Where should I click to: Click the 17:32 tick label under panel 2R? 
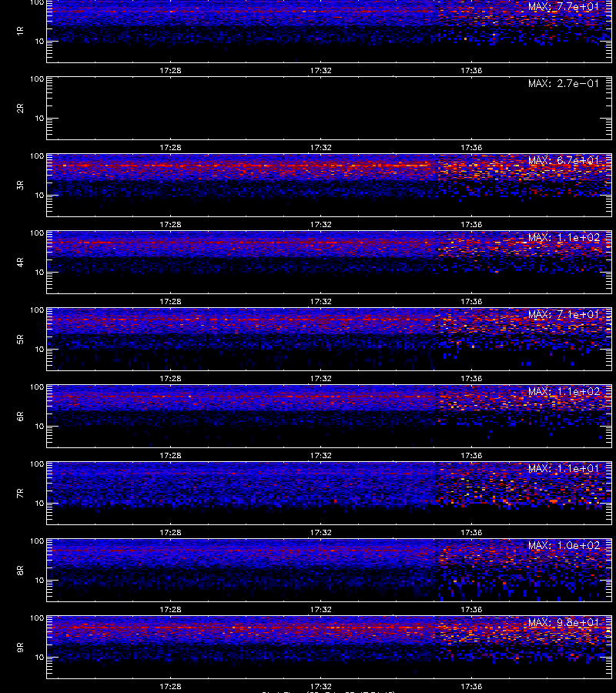click(321, 148)
